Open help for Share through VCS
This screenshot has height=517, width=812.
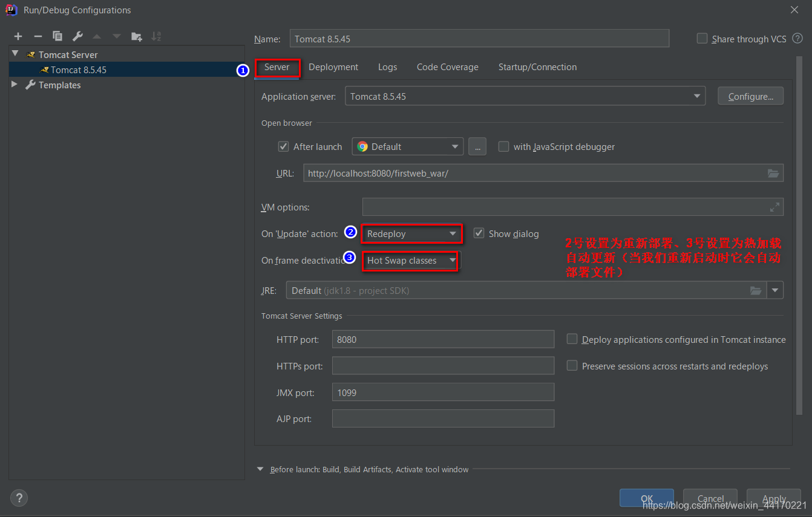click(797, 39)
